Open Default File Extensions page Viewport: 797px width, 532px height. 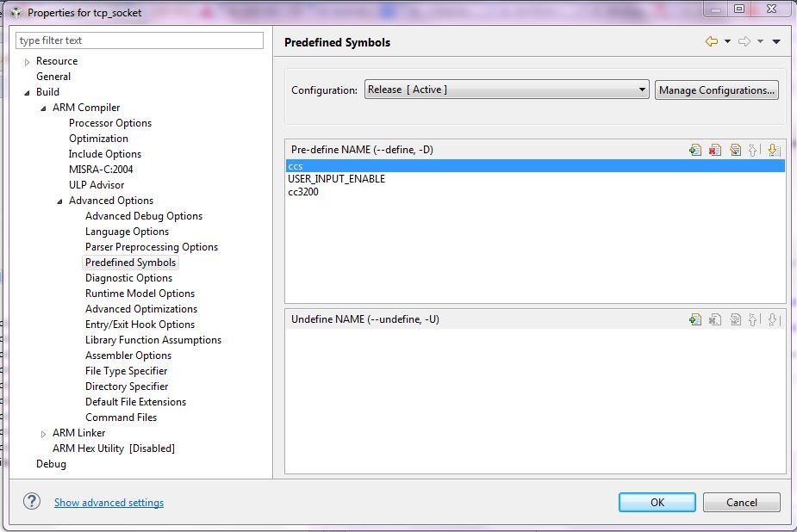[x=136, y=402]
